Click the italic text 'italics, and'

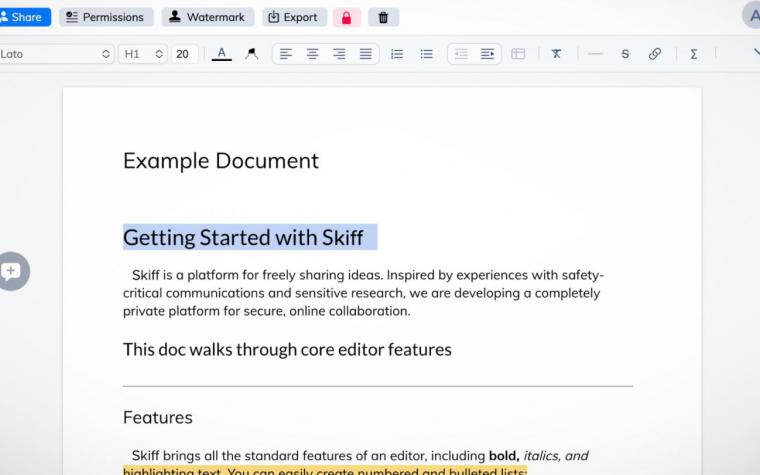[556, 456]
